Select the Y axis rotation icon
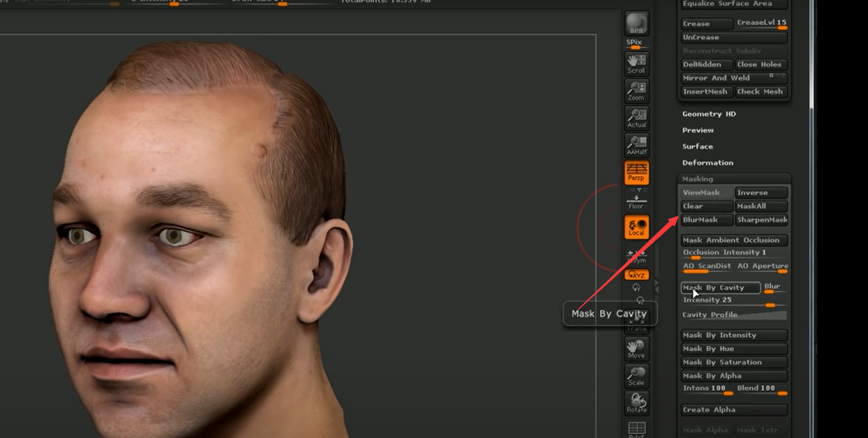868x438 pixels. click(x=636, y=288)
